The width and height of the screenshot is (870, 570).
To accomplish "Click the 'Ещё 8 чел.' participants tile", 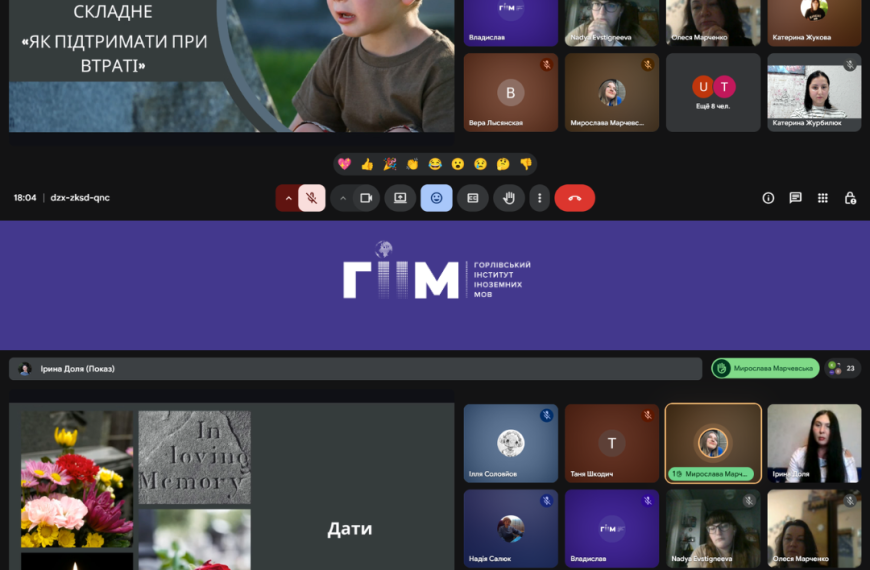I will pyautogui.click(x=713, y=92).
